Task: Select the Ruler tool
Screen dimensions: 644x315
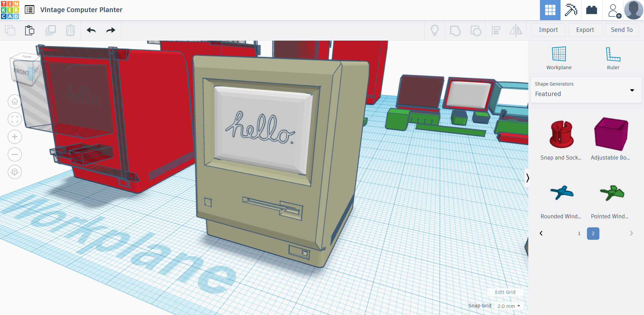Action: [613, 58]
